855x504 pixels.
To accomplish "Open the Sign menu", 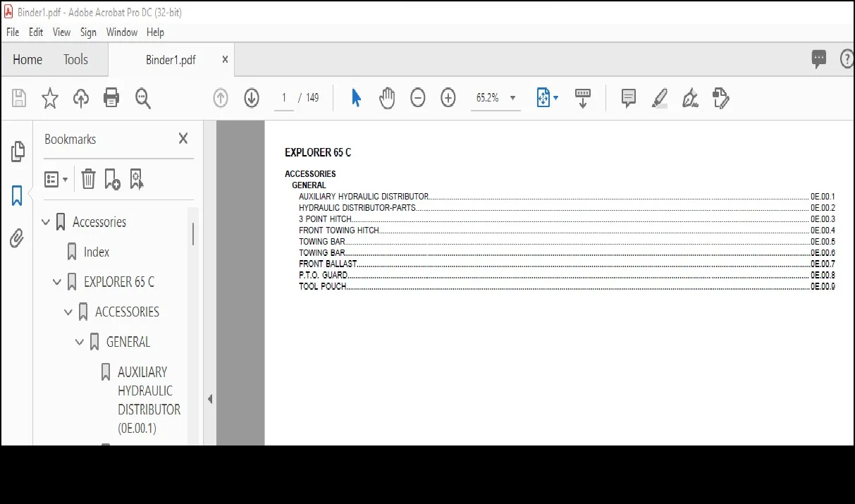I will [x=88, y=32].
